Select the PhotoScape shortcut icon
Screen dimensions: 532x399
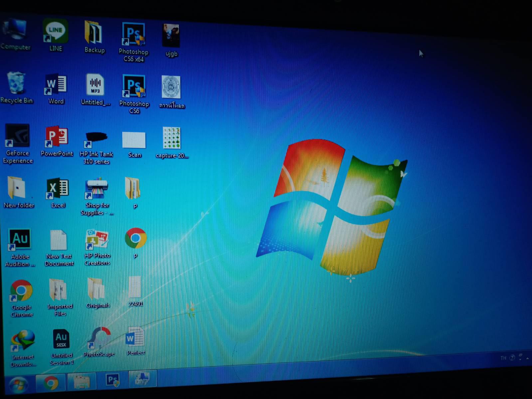tap(99, 342)
